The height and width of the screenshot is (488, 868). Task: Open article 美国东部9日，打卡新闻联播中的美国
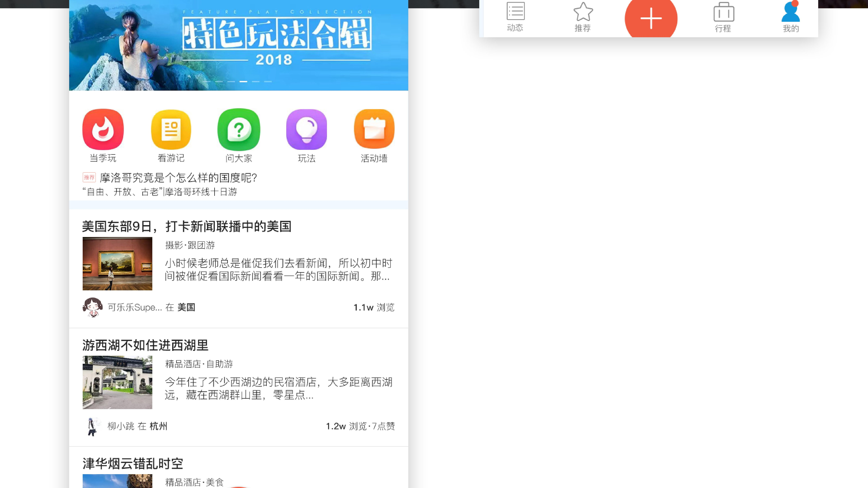pos(187,226)
